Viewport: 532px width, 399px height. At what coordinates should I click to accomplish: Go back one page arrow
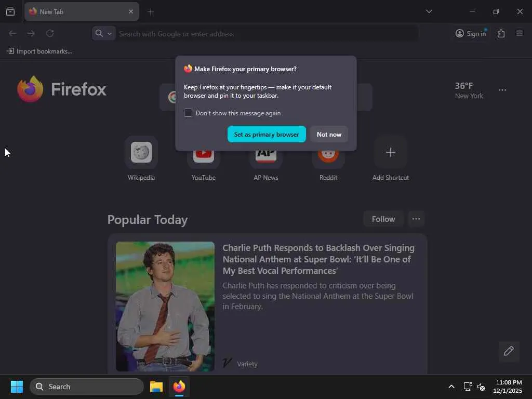pos(12,33)
